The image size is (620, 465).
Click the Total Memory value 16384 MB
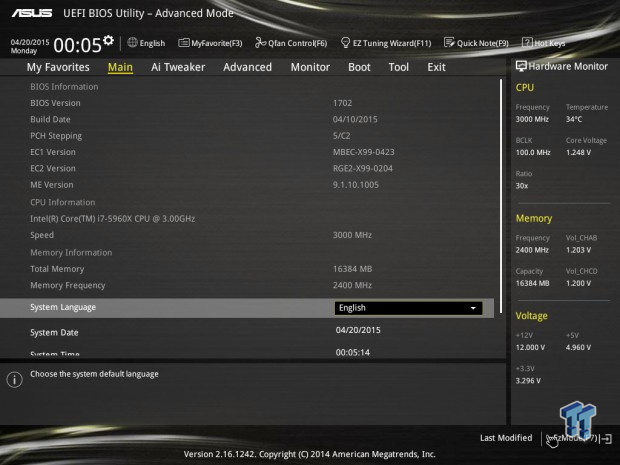[x=353, y=269]
